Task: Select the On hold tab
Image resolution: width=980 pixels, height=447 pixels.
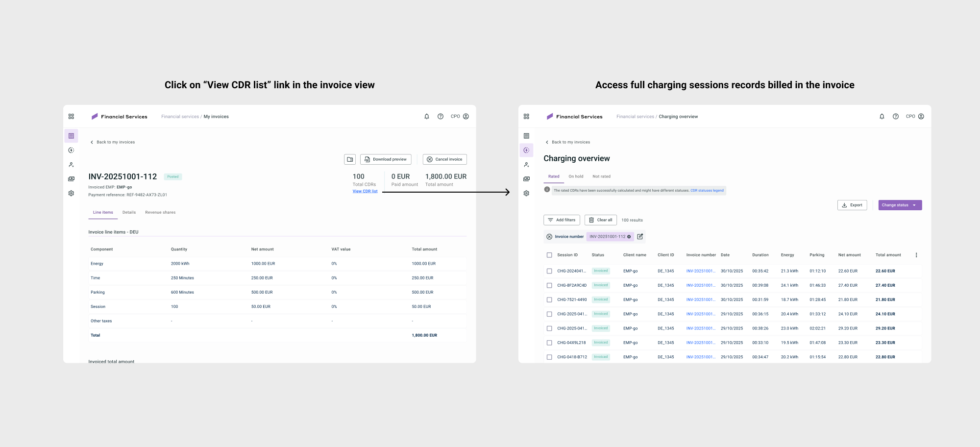Action: coord(576,176)
